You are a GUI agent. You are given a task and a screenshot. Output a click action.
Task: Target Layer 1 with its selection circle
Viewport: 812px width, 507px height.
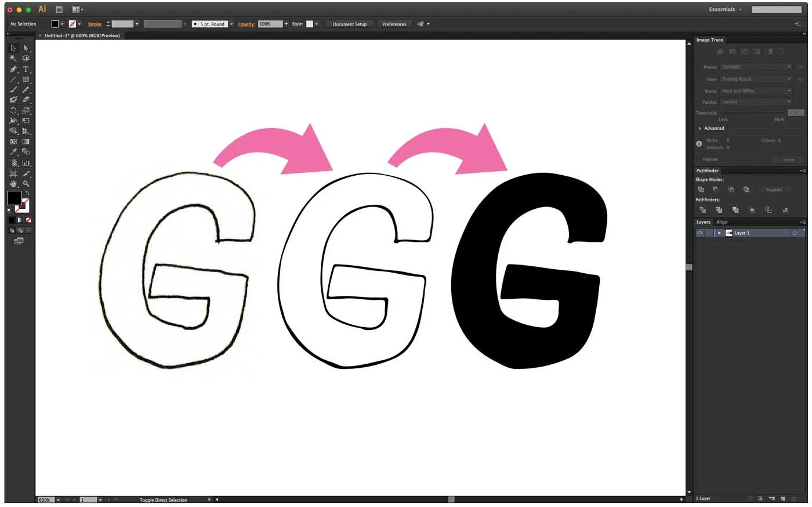point(795,233)
